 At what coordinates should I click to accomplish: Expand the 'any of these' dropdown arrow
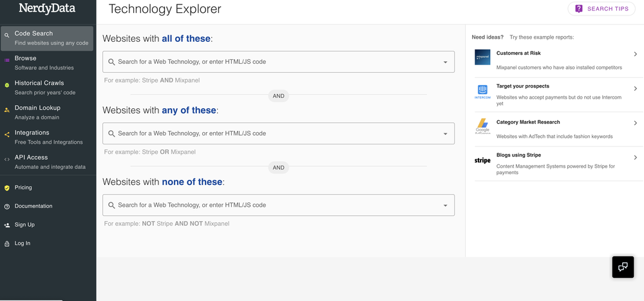(445, 133)
